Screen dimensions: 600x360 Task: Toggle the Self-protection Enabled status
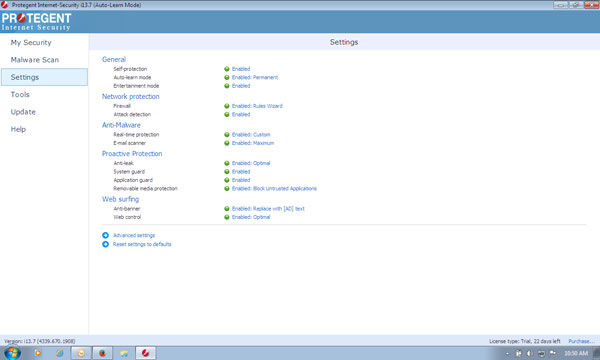[x=241, y=69]
